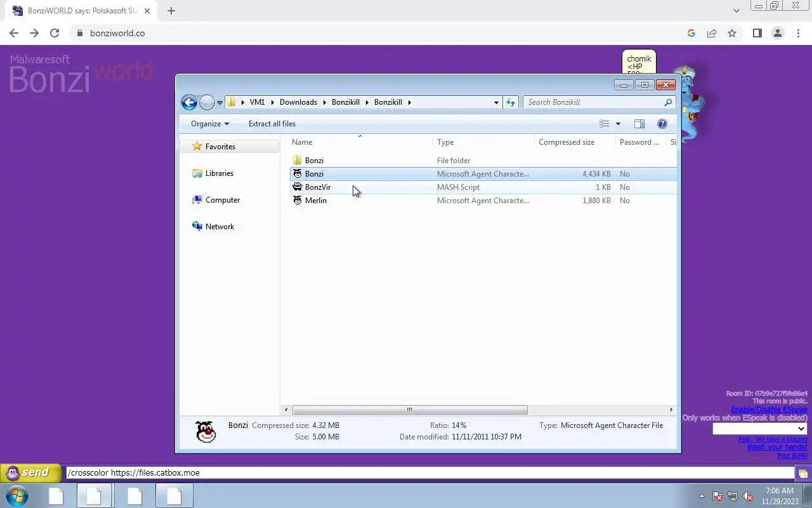Click the horizontal scrollbar thumb in file list
This screenshot has height=508, width=812.
coord(410,410)
